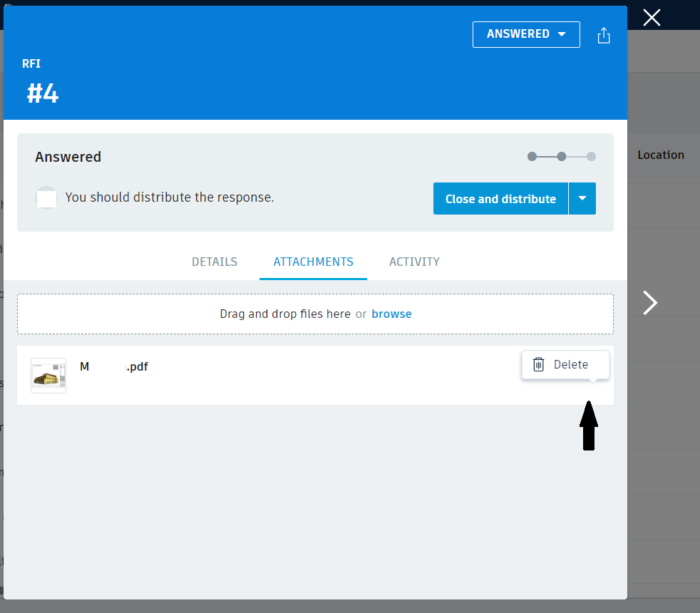Close the RFI #4 dialog with the X
Viewport: 700px width, 613px height.
coord(651,18)
